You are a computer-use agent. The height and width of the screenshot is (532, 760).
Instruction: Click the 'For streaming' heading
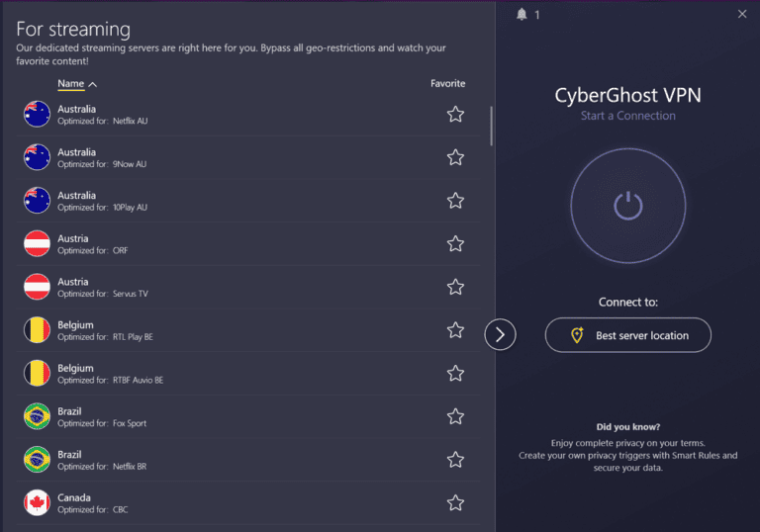[73, 29]
